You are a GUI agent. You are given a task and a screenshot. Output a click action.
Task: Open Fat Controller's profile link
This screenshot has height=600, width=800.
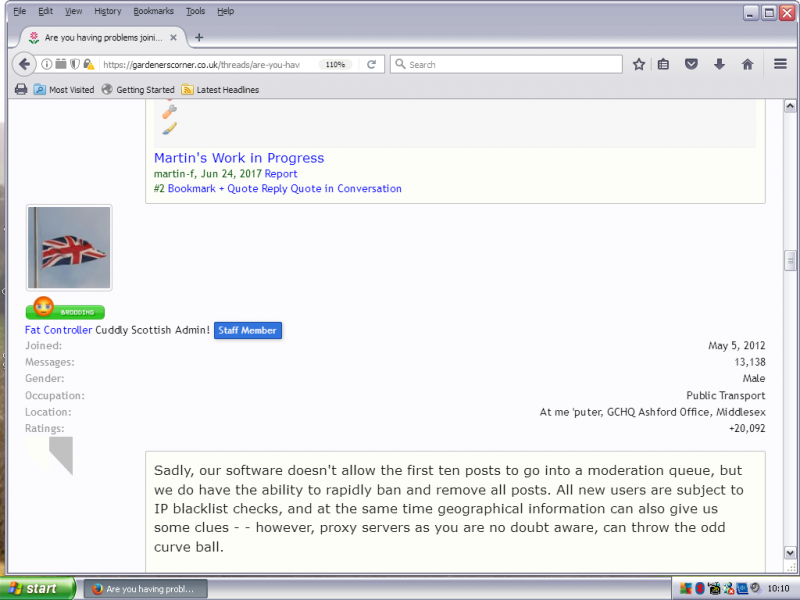(x=58, y=330)
